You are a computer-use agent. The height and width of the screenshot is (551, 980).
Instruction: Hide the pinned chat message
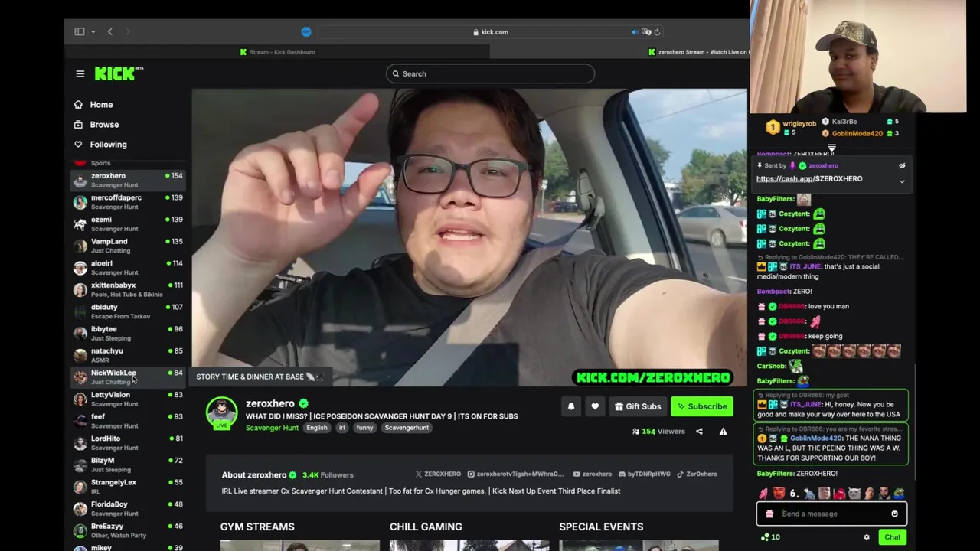[x=902, y=165]
